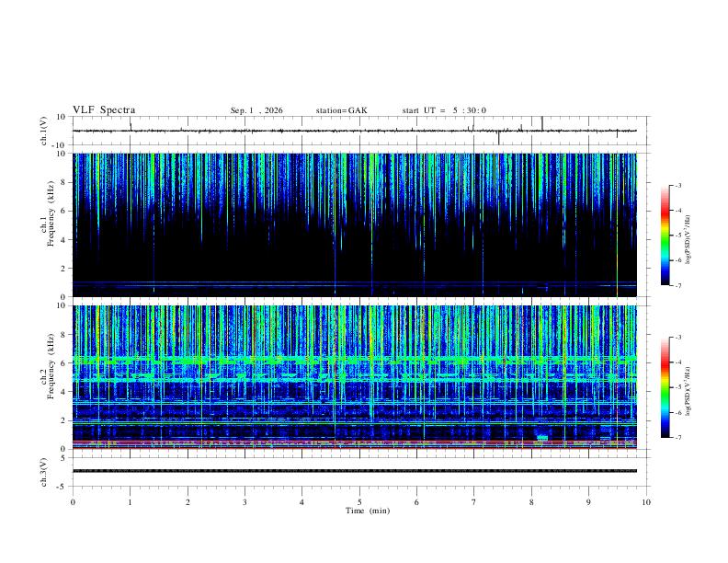Click the 2 minute tick on time axis
Viewport: 728px width, 563px height.
tap(188, 502)
